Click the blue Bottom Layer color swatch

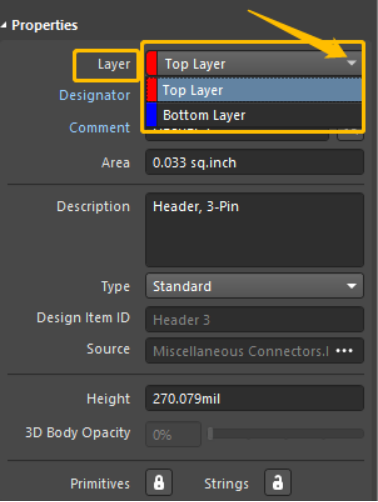(x=152, y=115)
